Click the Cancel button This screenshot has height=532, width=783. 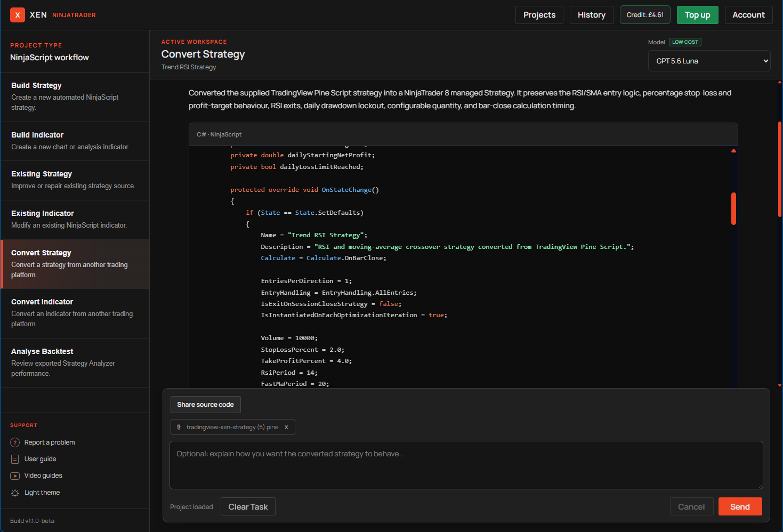pos(691,507)
